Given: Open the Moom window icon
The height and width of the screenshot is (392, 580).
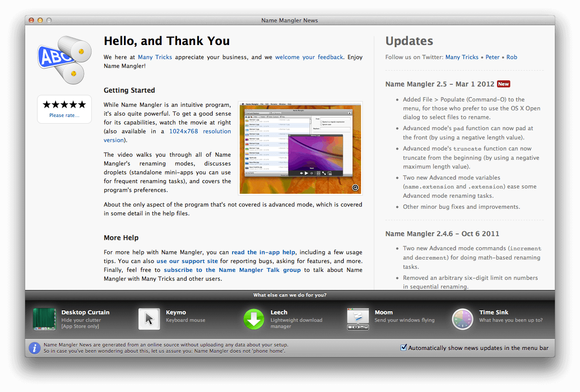Looking at the screenshot, I should tap(358, 319).
